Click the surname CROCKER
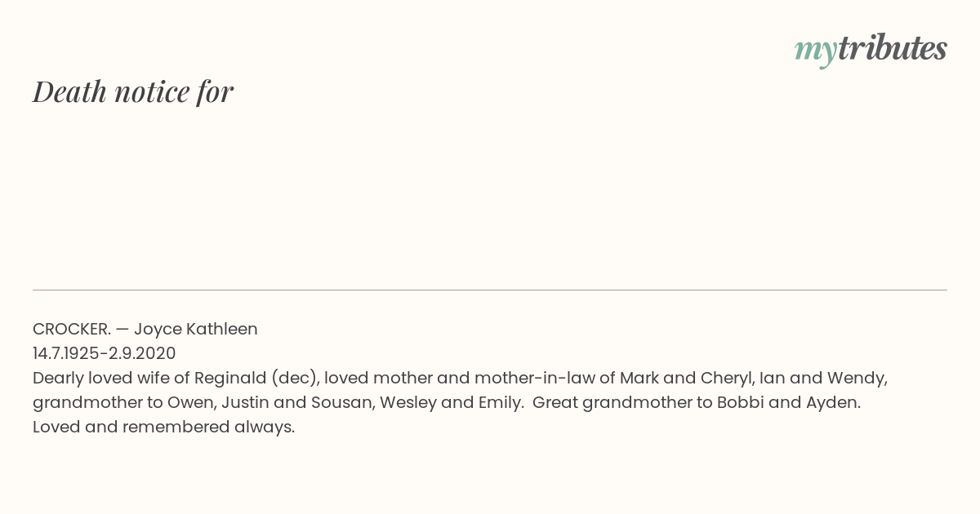The width and height of the screenshot is (980, 514). coord(72,329)
